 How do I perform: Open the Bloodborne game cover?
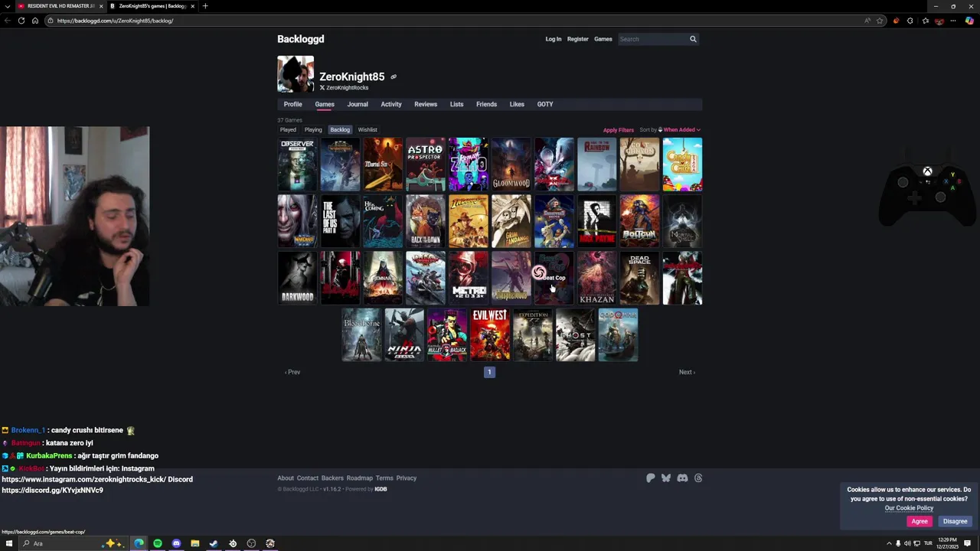coord(361,335)
